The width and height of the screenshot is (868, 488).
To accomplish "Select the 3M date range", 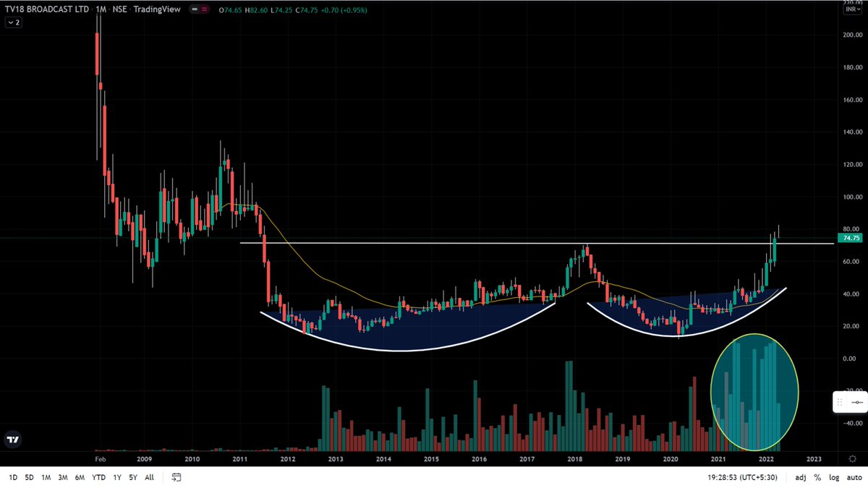I will coord(63,478).
